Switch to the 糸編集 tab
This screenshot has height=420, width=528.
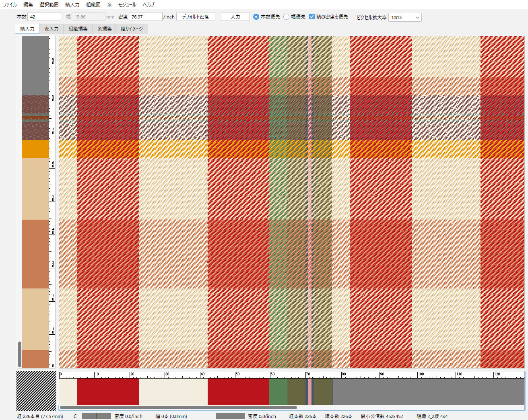pyautogui.click(x=104, y=29)
